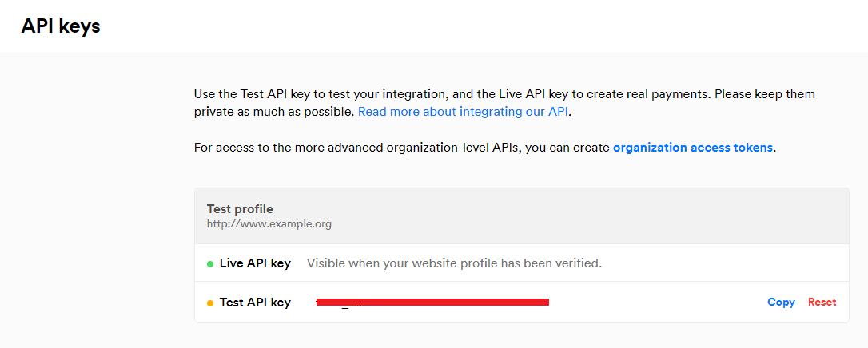The image size is (868, 348).
Task: Click the orange Test API key status dot
Action: pyautogui.click(x=210, y=303)
